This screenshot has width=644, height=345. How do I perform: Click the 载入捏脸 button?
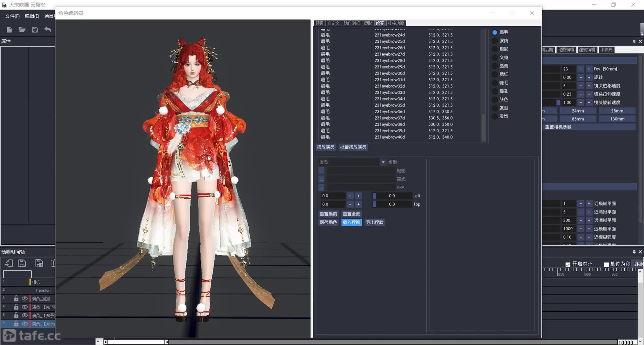click(351, 222)
